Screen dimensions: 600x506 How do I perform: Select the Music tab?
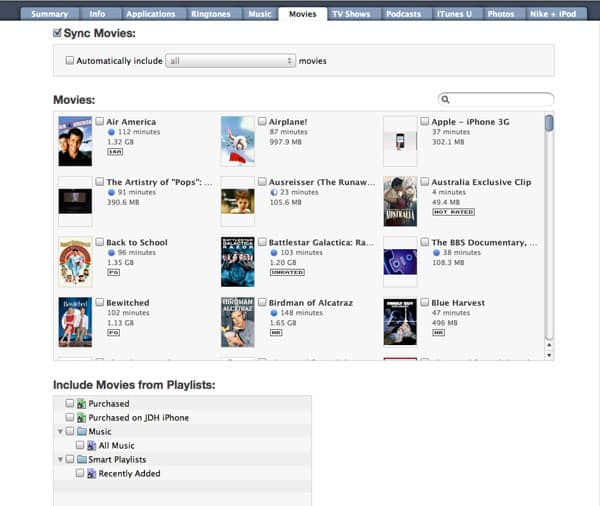tap(260, 14)
